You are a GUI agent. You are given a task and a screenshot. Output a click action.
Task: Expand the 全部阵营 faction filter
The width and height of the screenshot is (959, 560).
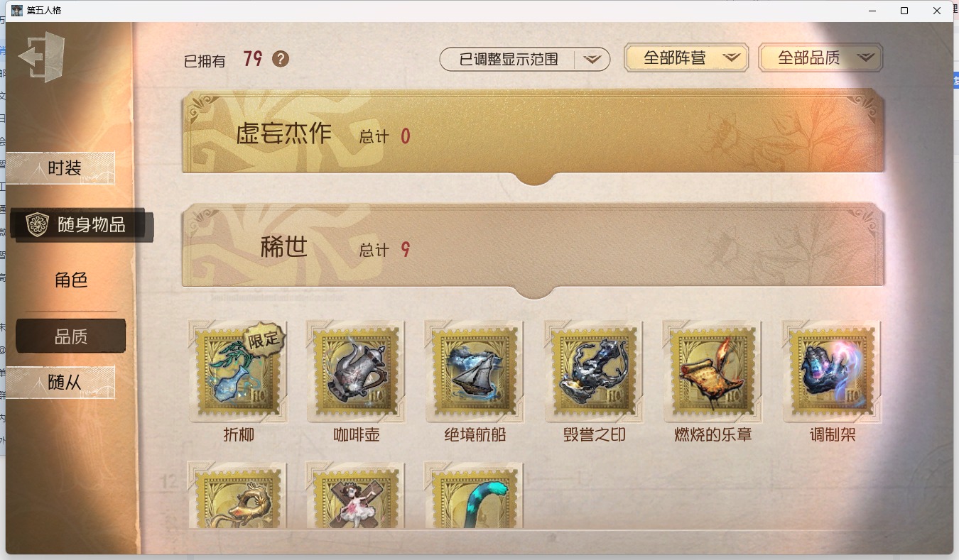pyautogui.click(x=686, y=57)
